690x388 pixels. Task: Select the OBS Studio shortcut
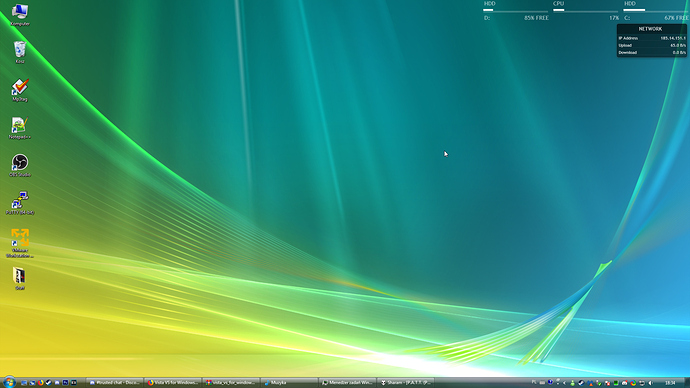[20, 165]
